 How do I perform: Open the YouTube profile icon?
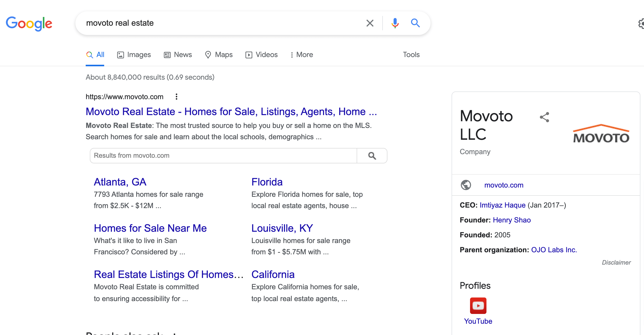click(478, 306)
